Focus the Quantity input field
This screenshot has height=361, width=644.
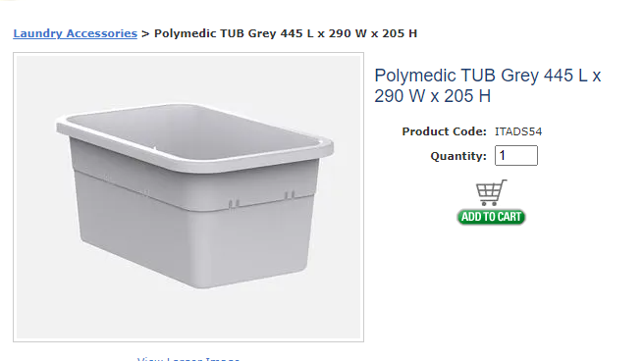tap(515, 155)
